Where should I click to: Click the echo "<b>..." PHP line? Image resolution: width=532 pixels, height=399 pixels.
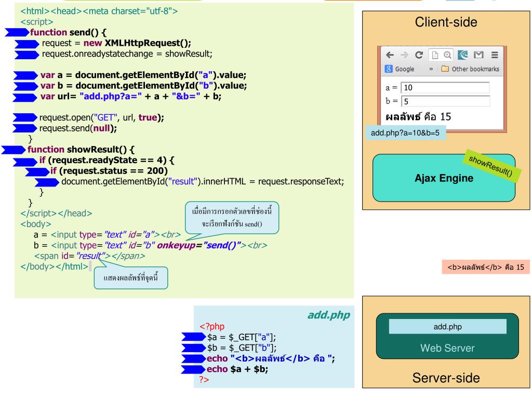[271, 358]
